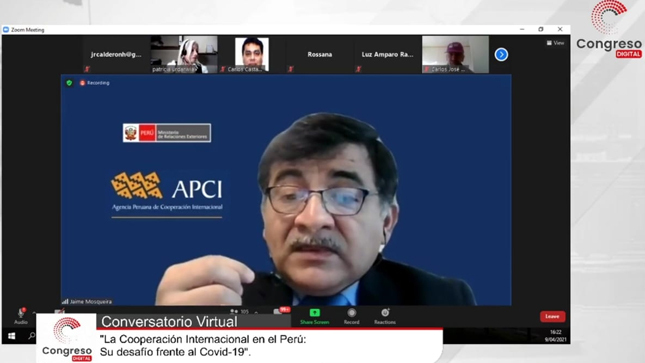Start recording with the Record button
Screen dimensions: 645x363
(351, 316)
